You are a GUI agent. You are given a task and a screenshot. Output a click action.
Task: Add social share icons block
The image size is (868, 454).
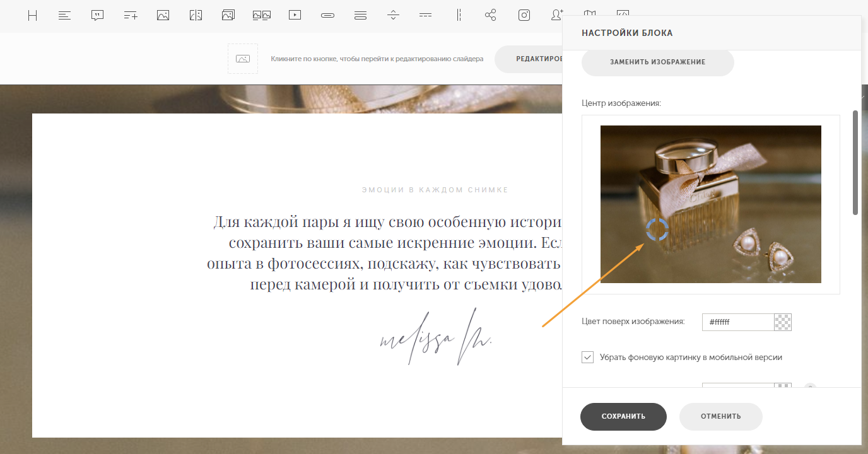(x=491, y=16)
